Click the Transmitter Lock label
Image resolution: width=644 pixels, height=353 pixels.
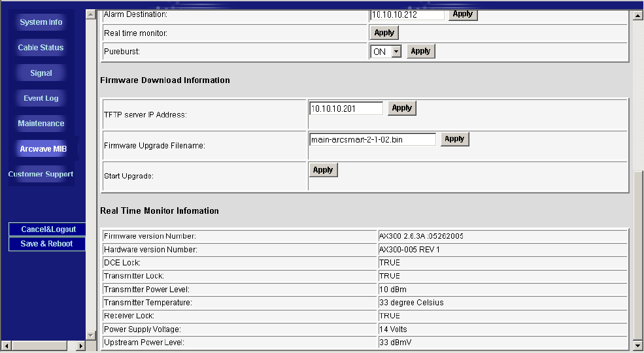[134, 276]
